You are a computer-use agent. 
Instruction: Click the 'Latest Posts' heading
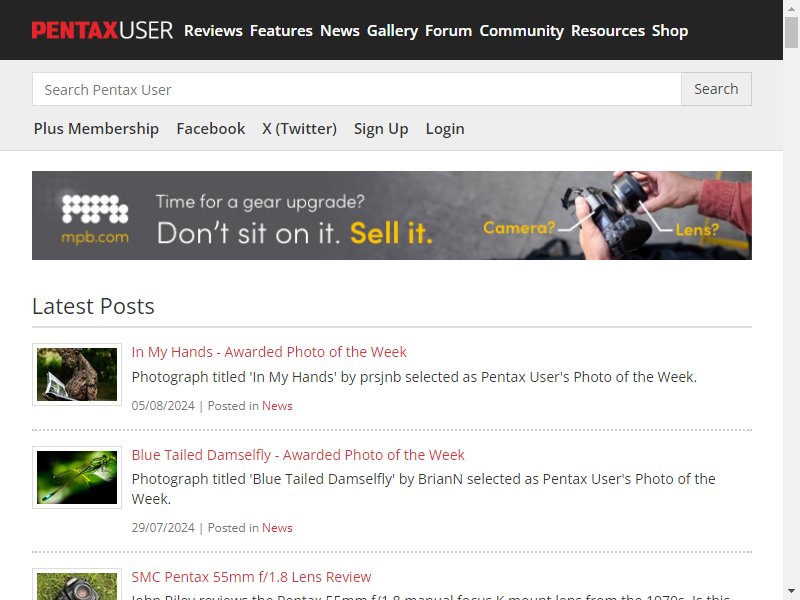[x=93, y=306]
